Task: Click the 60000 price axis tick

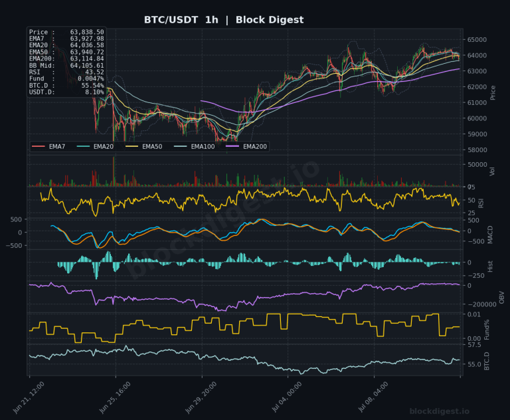Action: pyautogui.click(x=477, y=118)
